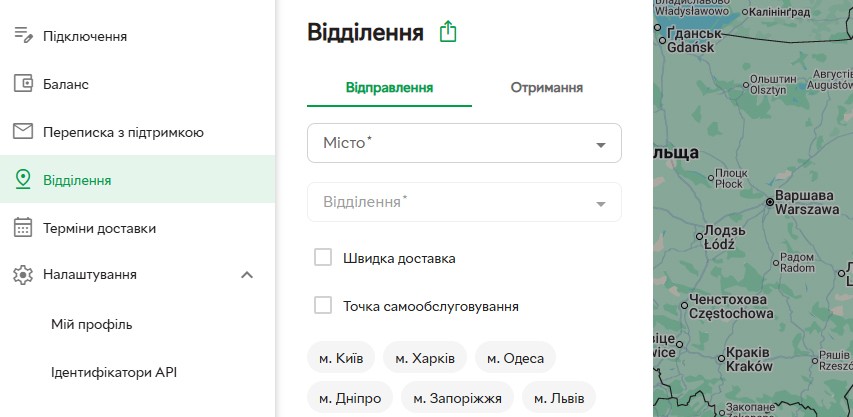Click Гданськ Gdańsk on the map

click(x=693, y=41)
